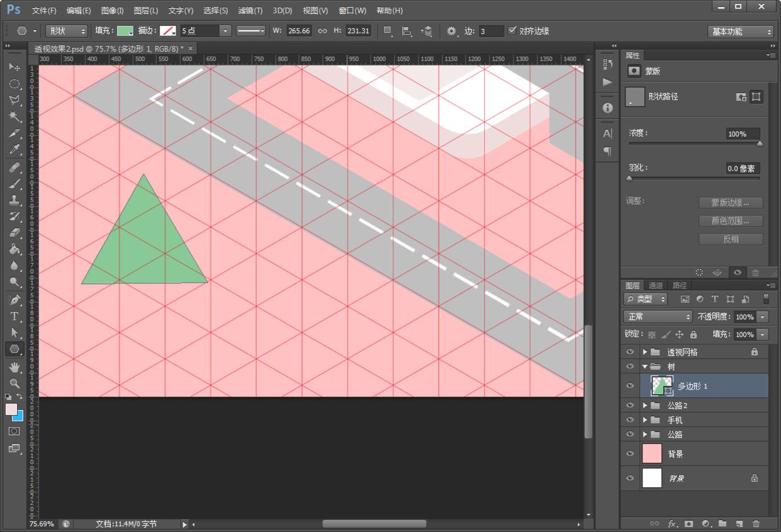The height and width of the screenshot is (532, 781).
Task: Toggle visibility of 透视网格 group
Action: 630,352
